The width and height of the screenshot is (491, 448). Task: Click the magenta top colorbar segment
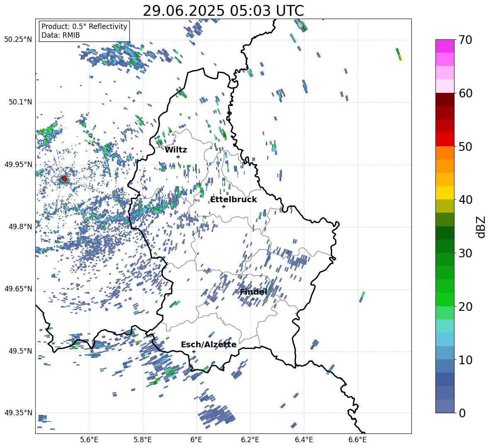pyautogui.click(x=445, y=46)
